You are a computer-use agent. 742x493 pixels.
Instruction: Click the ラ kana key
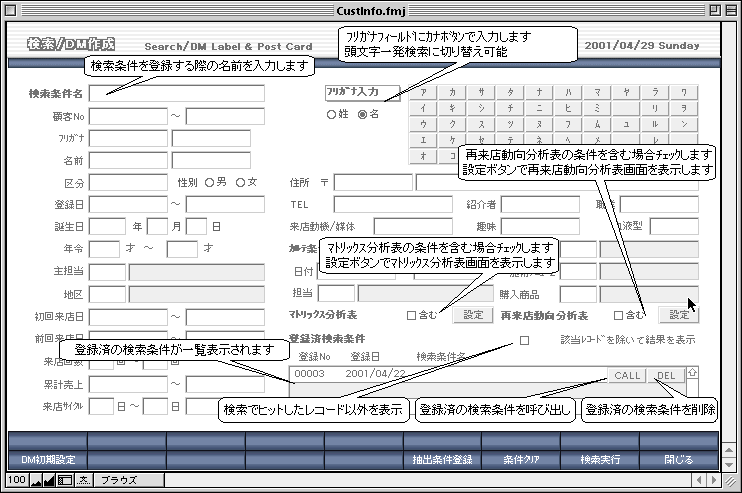655,93
